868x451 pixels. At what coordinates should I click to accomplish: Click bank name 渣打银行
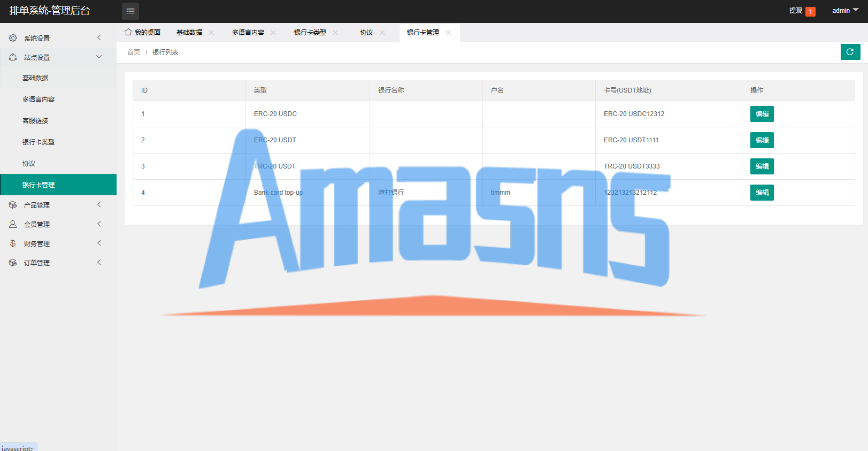click(391, 193)
